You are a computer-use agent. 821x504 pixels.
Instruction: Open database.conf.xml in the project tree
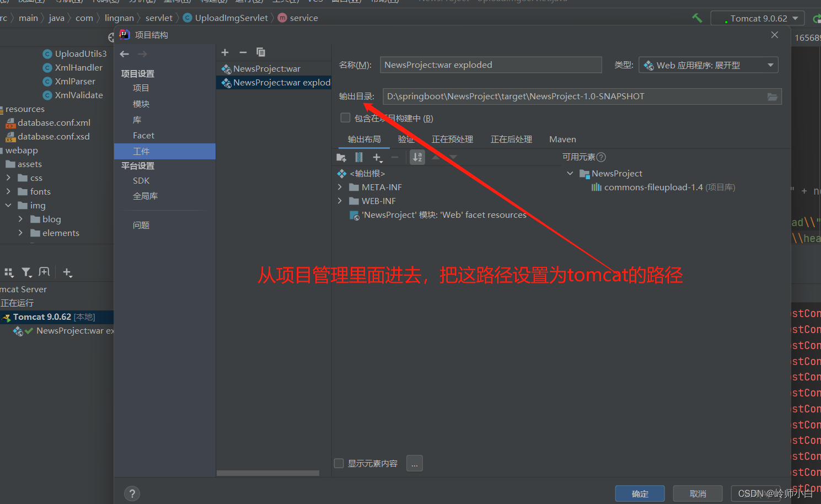(48, 123)
